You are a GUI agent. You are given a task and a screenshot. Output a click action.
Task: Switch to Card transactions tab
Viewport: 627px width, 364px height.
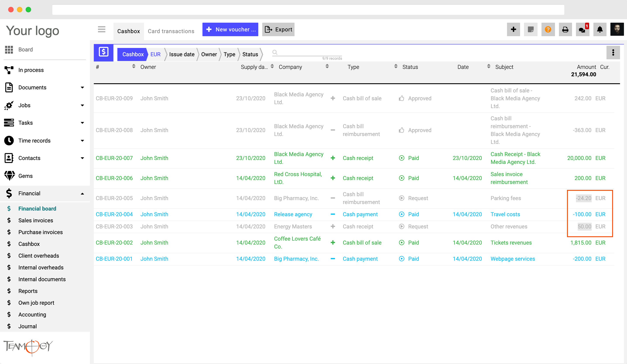click(171, 31)
